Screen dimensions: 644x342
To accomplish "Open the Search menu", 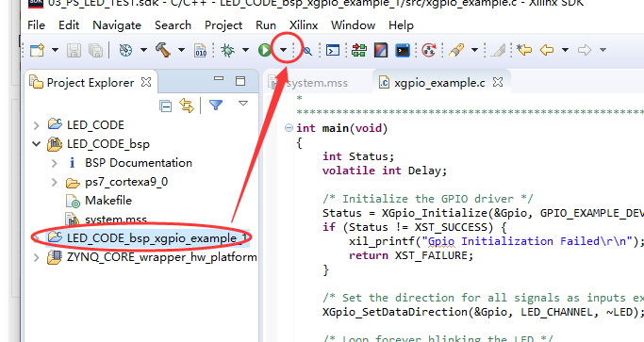I will pos(173,25).
